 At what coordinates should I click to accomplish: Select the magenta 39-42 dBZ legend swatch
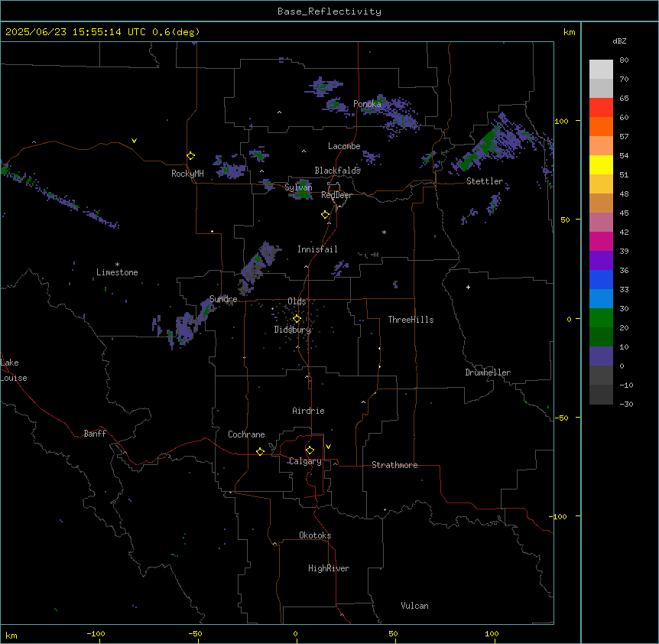pyautogui.click(x=601, y=241)
